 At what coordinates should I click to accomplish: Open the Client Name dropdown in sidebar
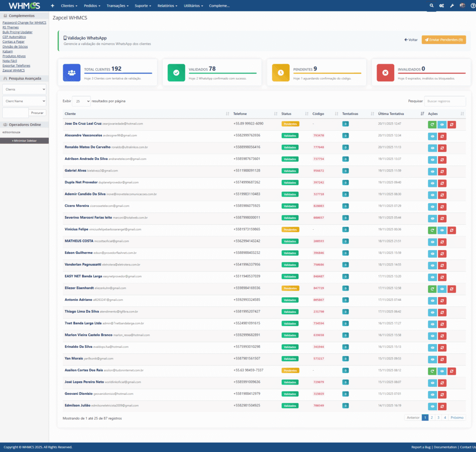[24, 101]
